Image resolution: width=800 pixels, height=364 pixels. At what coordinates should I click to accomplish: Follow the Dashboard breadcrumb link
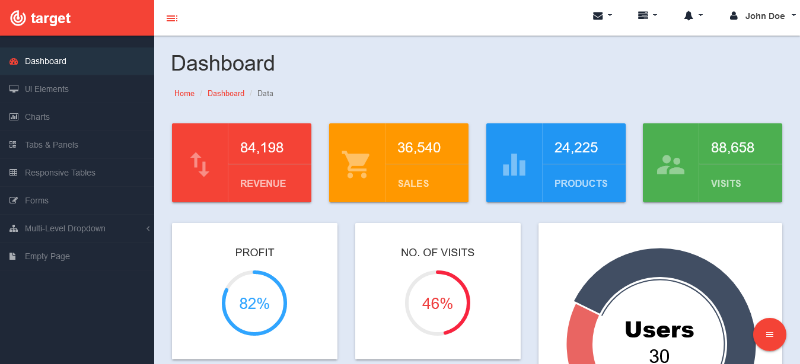coord(226,93)
